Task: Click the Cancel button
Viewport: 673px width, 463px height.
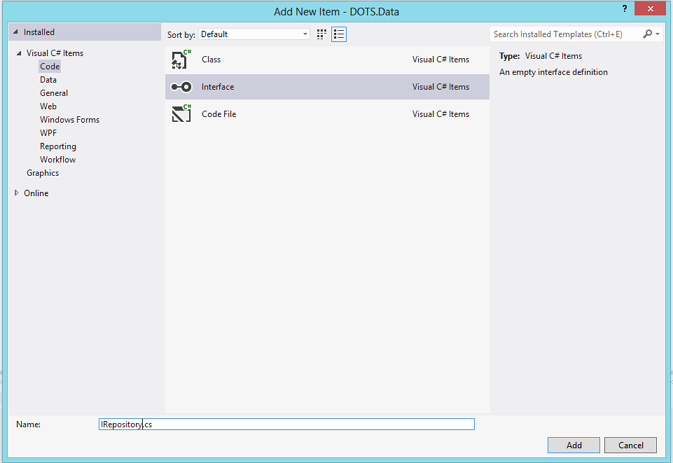Action: 631,445
